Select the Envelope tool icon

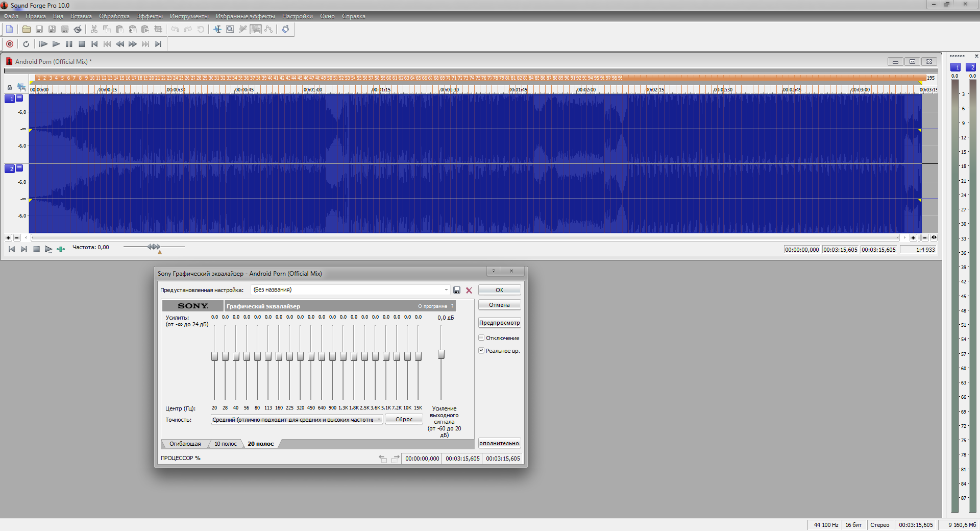268,29
